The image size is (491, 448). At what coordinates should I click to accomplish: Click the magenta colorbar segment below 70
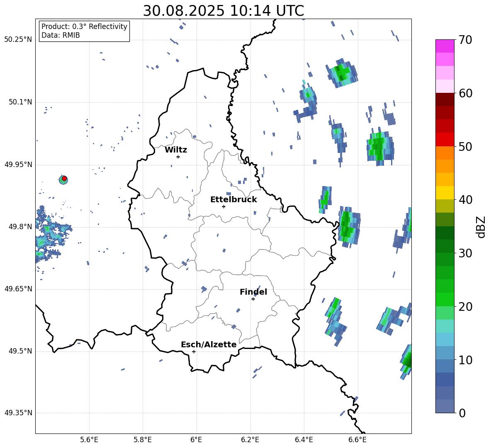point(445,46)
